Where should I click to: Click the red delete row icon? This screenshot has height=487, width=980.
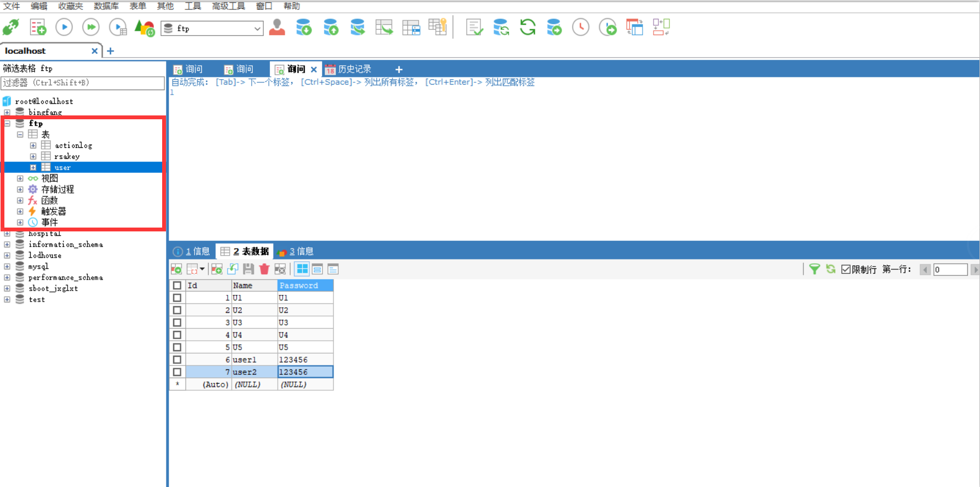pos(264,269)
